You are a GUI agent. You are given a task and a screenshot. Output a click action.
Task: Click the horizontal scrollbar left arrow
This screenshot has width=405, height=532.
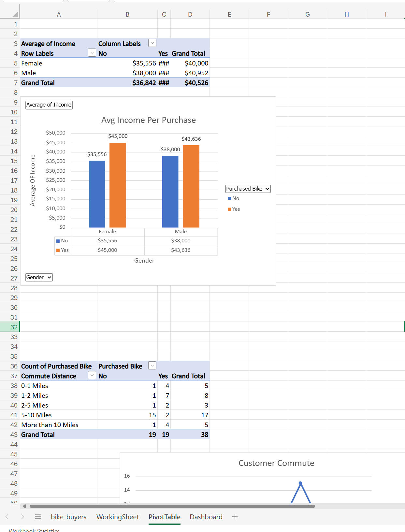pos(24,506)
